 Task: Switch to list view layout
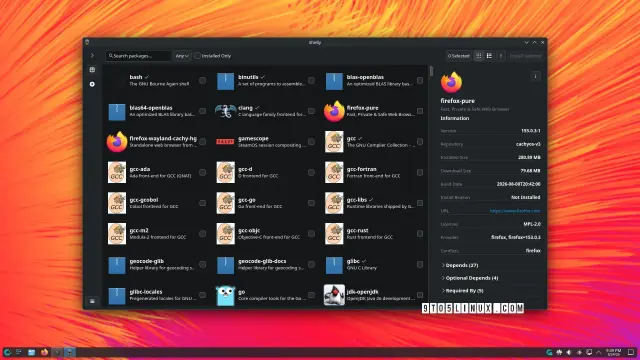(x=489, y=56)
